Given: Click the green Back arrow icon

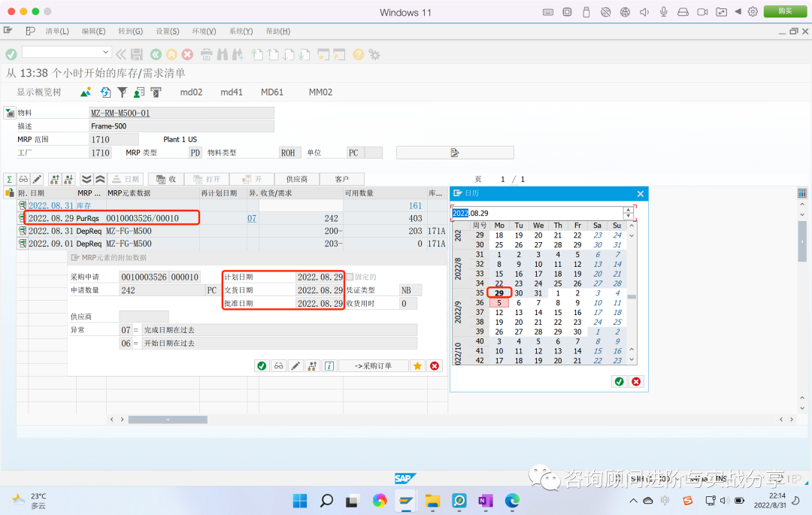Looking at the screenshot, I should [156, 54].
